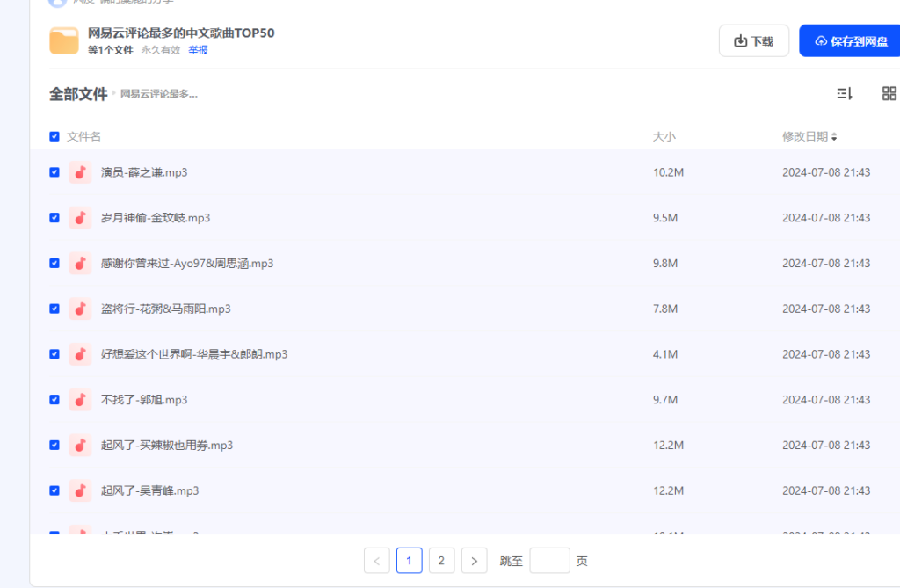Open file 起风了-吴青峰.mp3

149,490
